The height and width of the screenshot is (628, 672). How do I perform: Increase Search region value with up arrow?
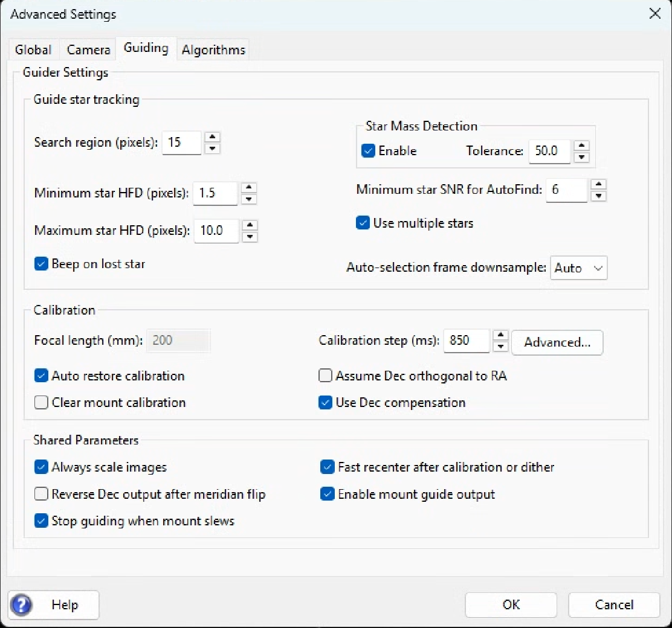pyautogui.click(x=212, y=137)
